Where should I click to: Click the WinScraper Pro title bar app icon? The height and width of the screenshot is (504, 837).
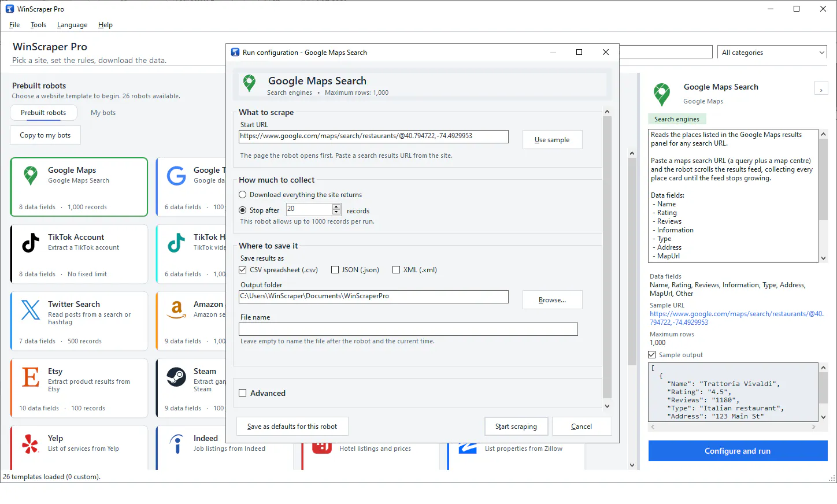[x=10, y=9]
